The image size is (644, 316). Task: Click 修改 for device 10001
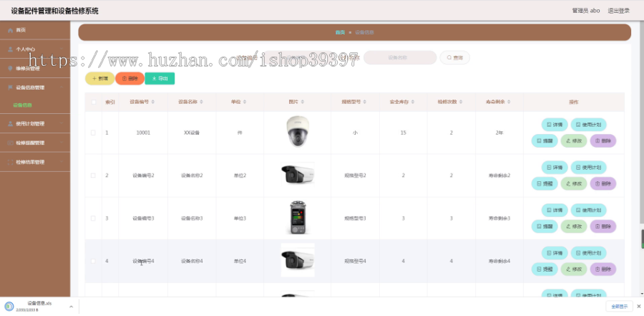click(x=574, y=140)
